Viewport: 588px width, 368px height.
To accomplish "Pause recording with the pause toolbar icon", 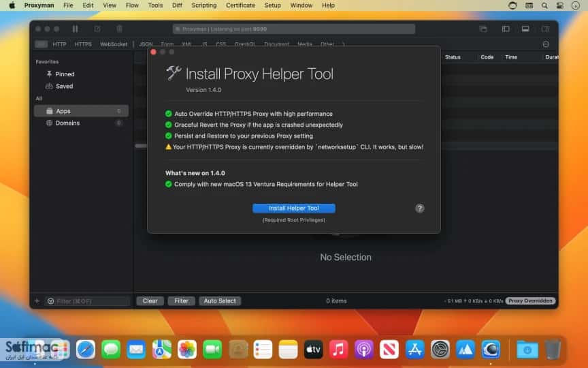I will [x=76, y=29].
